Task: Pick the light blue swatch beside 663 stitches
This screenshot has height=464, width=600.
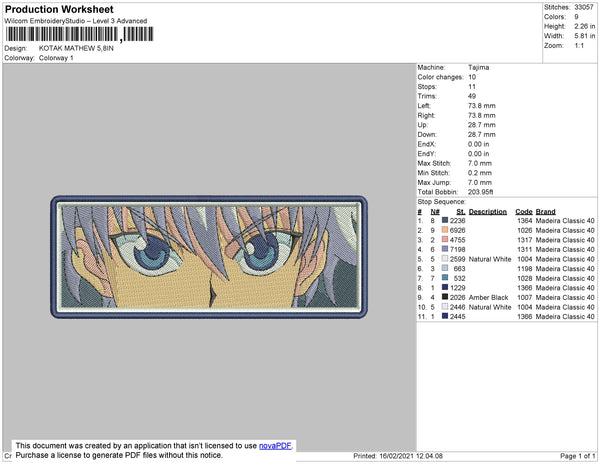Action: pos(445,268)
